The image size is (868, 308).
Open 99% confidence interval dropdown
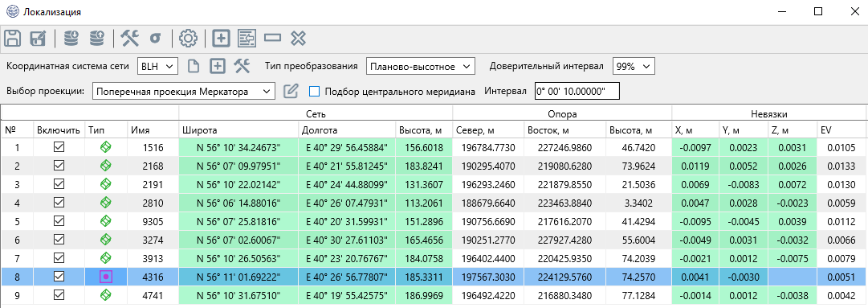pyautogui.click(x=634, y=67)
